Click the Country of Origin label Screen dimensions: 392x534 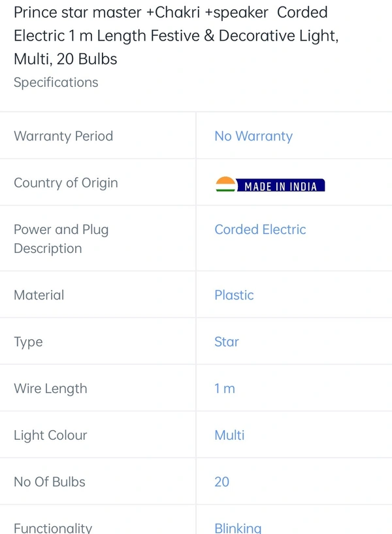tap(66, 183)
